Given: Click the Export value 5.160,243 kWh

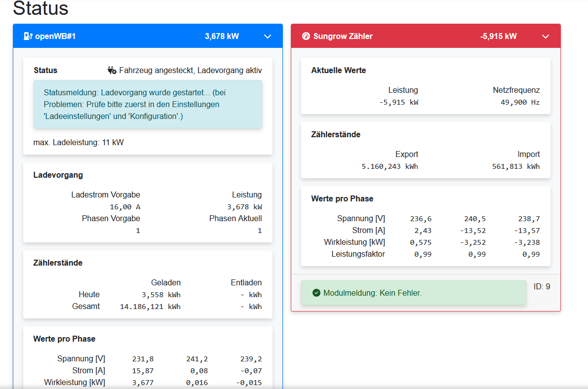Looking at the screenshot, I should point(390,166).
